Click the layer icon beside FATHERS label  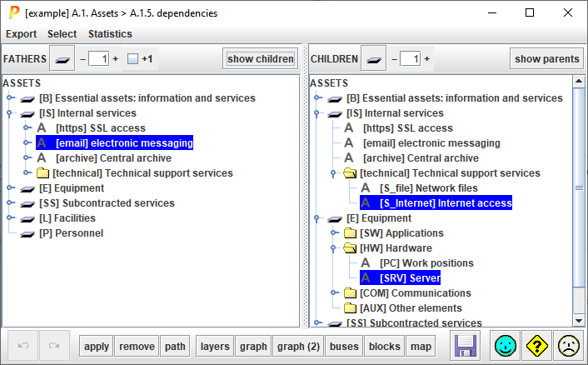[x=63, y=59]
